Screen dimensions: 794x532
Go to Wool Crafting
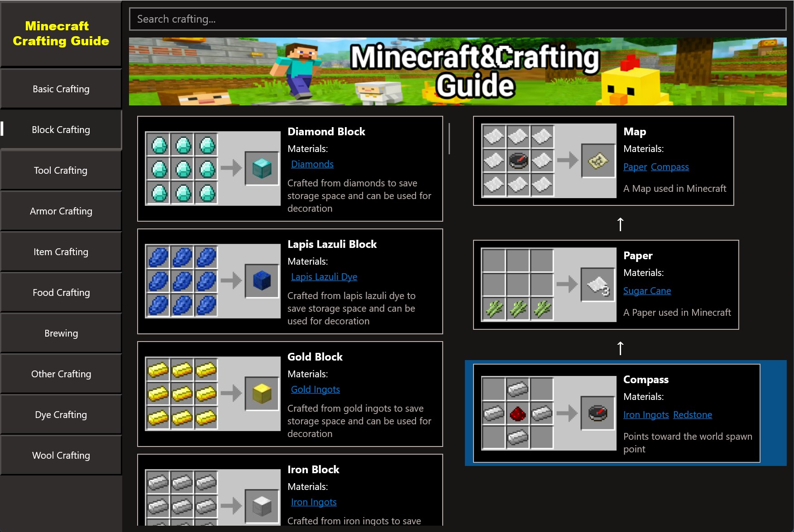click(61, 455)
